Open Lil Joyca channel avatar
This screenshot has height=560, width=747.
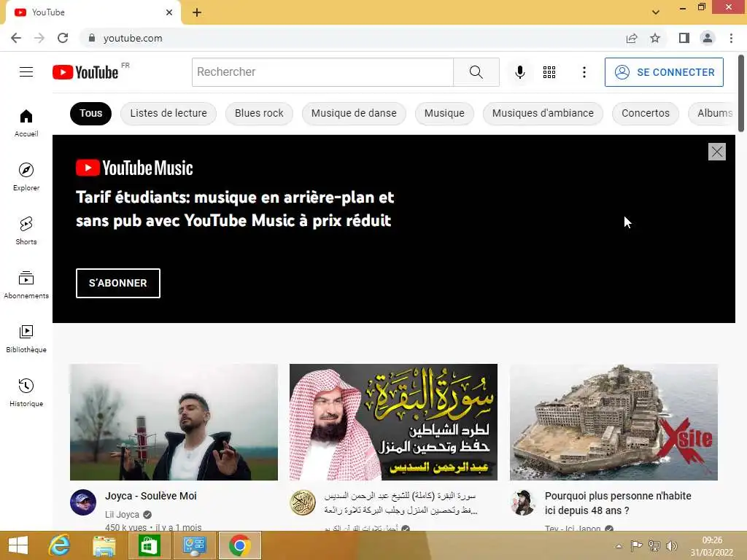click(83, 502)
